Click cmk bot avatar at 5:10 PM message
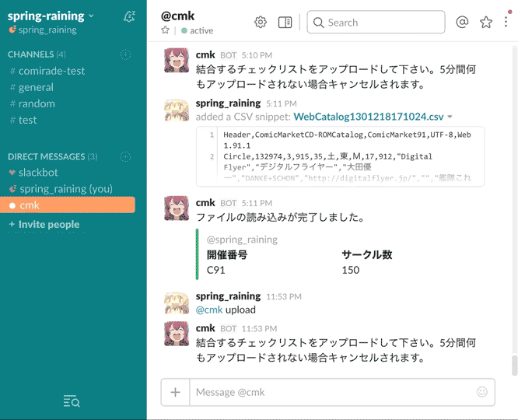 (x=177, y=60)
